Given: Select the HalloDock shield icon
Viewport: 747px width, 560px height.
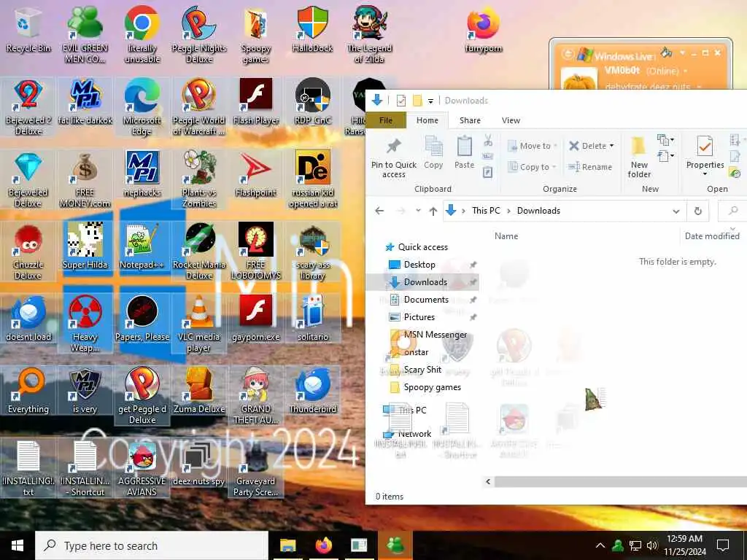Looking at the screenshot, I should [x=312, y=29].
